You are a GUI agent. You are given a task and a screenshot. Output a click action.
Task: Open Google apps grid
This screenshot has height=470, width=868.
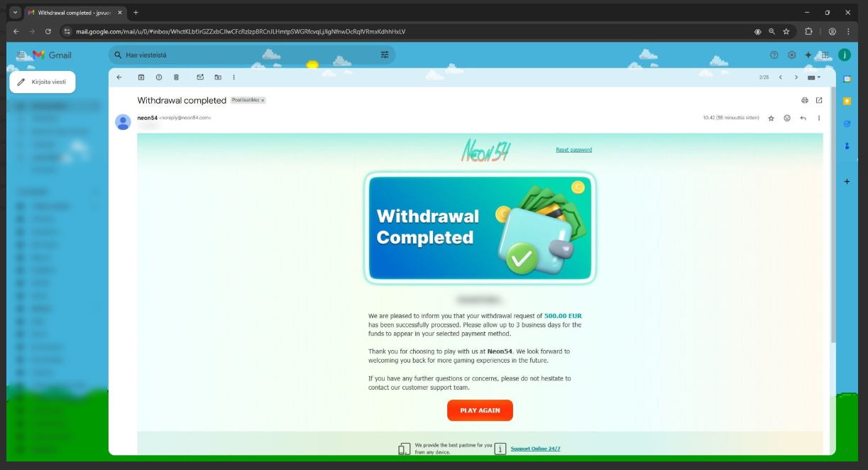tap(825, 55)
